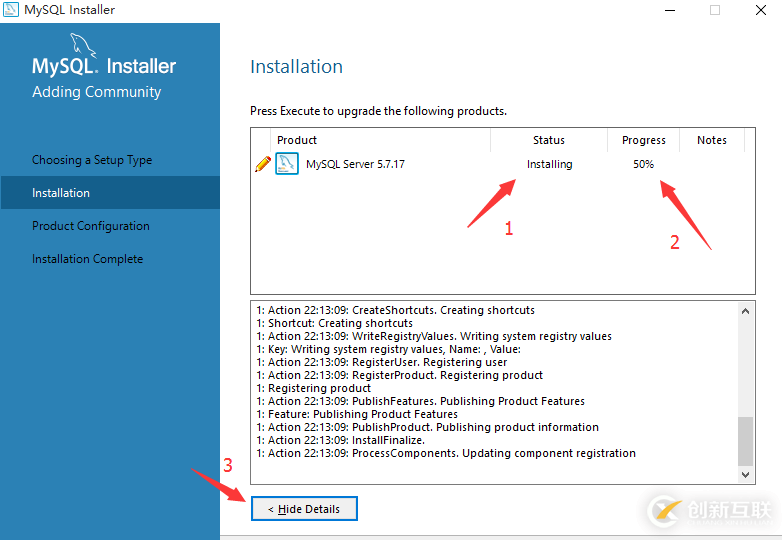Viewport: 782px width, 540px height.
Task: Select the Installation step in the sidebar
Action: [x=110, y=192]
